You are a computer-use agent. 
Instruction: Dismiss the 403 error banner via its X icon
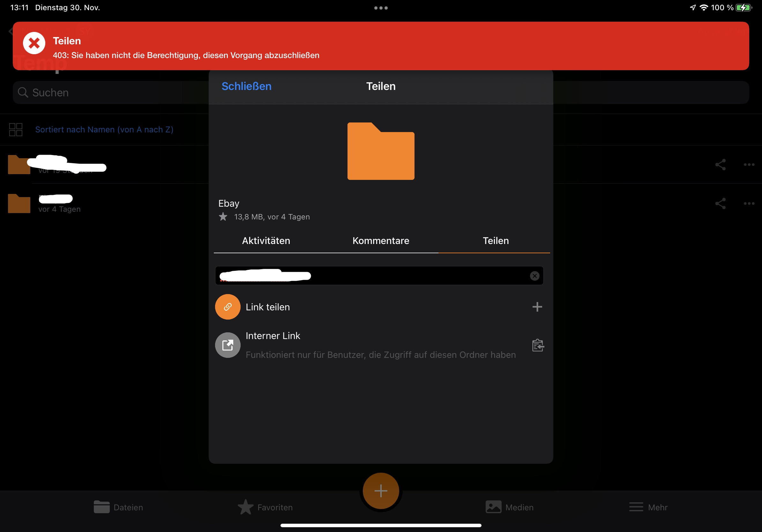34,42
